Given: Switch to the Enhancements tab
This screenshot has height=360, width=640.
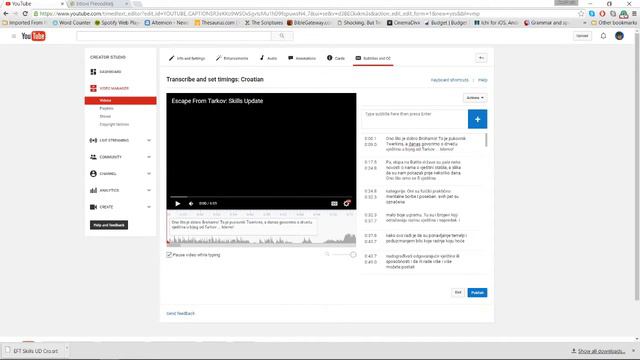Looking at the screenshot, I should [x=232, y=58].
